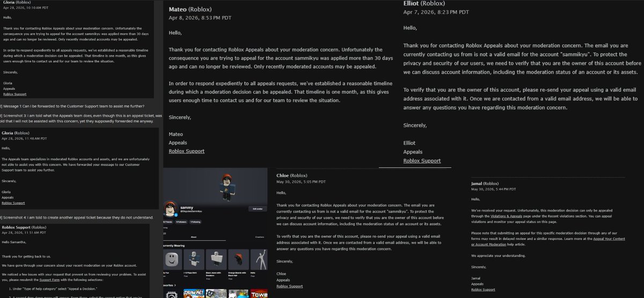Click 'Currently Wearing' section heading
This screenshot has height=298, width=644.
pyautogui.click(x=175, y=245)
